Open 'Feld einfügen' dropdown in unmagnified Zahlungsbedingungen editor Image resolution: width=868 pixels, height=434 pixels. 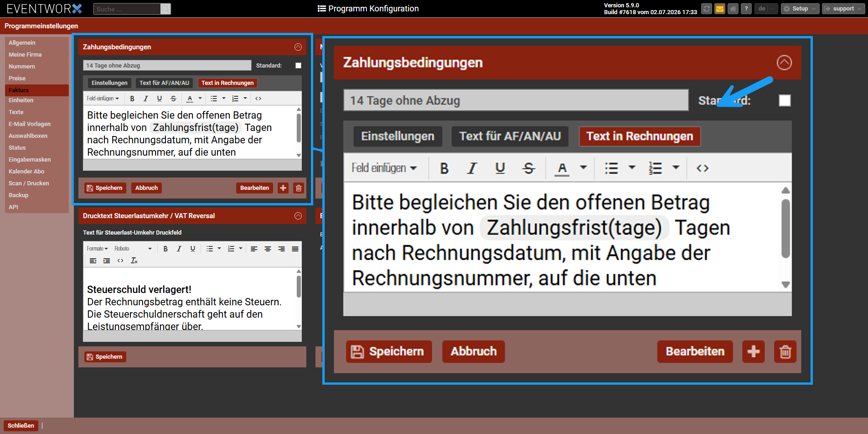point(103,99)
